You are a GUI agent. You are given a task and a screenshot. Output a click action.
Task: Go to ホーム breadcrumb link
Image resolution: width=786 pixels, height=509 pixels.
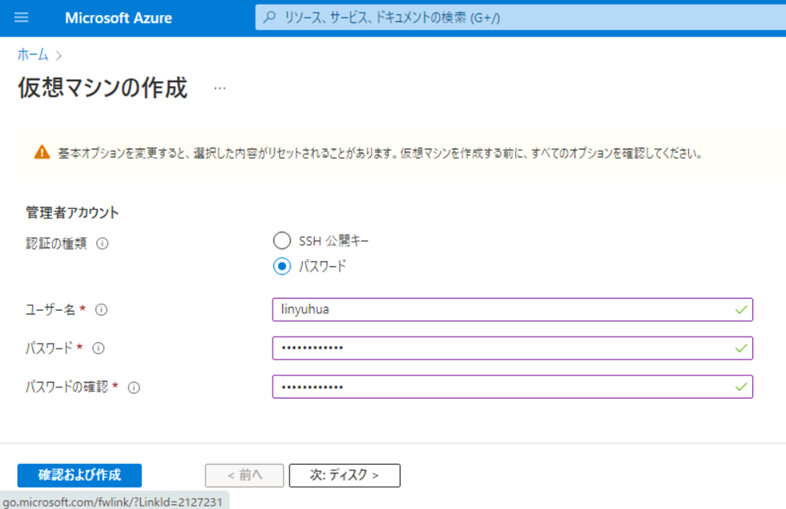click(33, 54)
